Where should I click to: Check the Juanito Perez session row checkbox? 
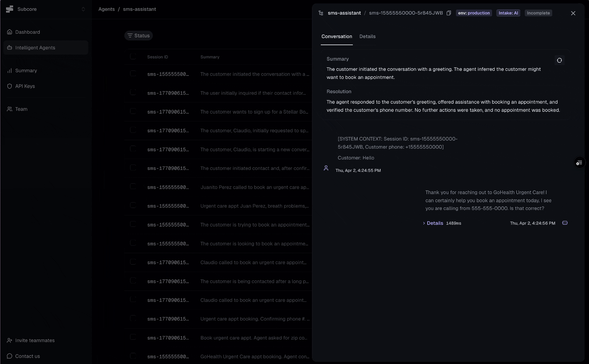click(x=133, y=187)
